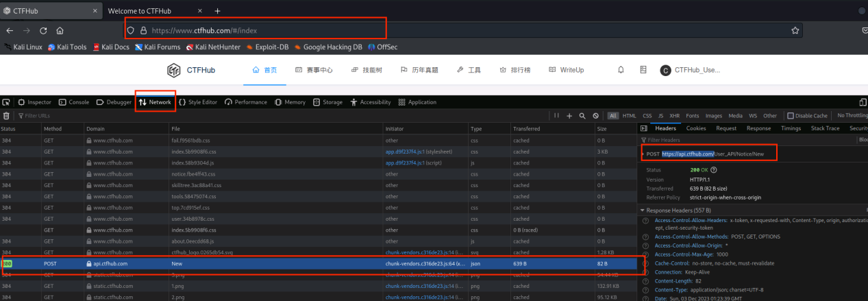Click the shield tracking protection icon
This screenshot has width=868, height=301.
[x=131, y=31]
